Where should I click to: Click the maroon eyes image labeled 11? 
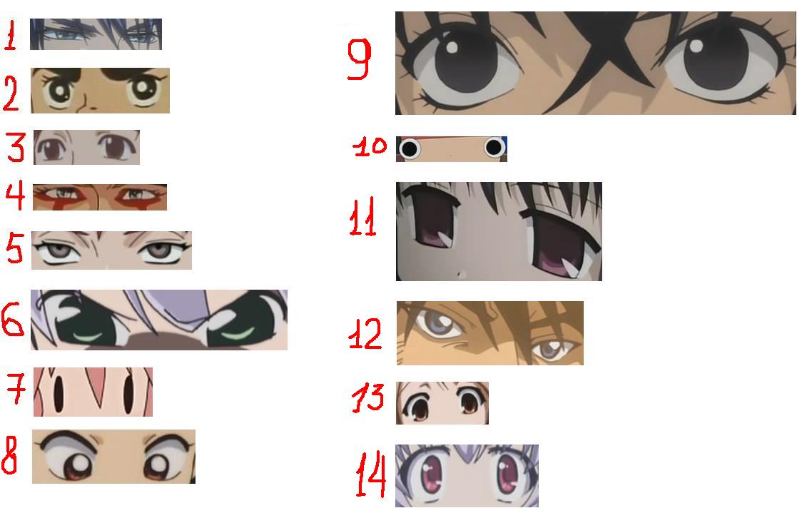point(499,231)
